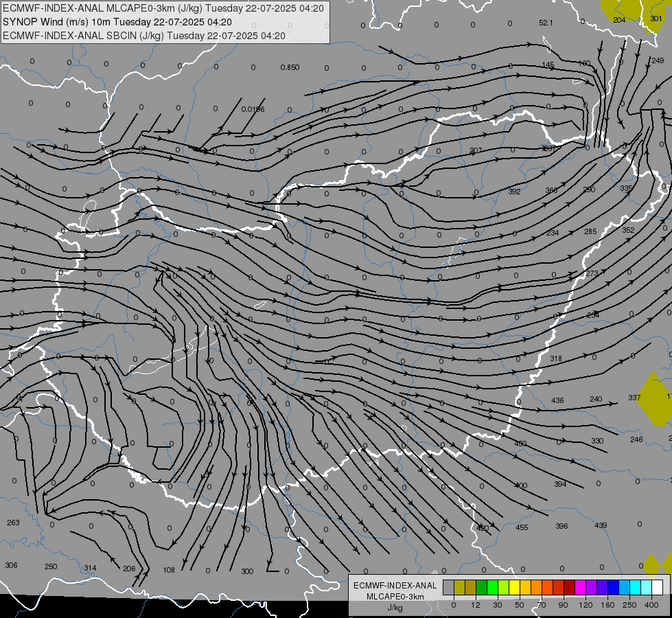672x618 pixels.
Task: Click the MLCAPE0-3km header line
Action: point(163,8)
